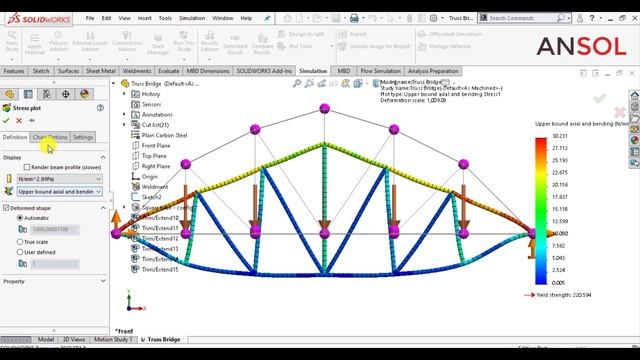Click the Print icon in top toolbar

tap(354, 18)
